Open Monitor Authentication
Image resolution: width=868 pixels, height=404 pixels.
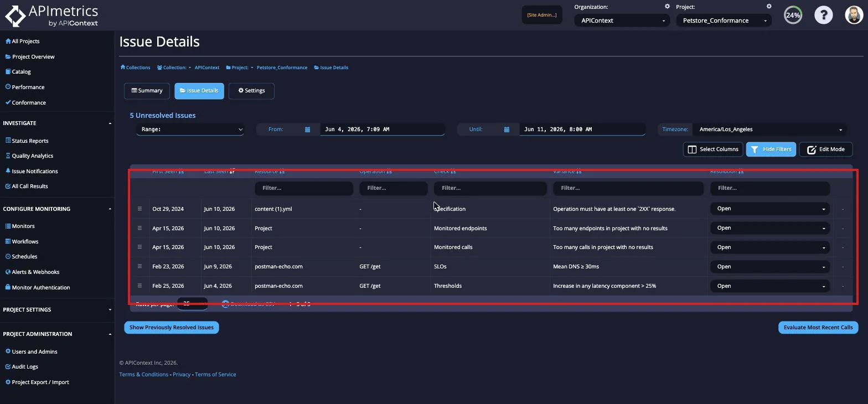click(x=38, y=287)
